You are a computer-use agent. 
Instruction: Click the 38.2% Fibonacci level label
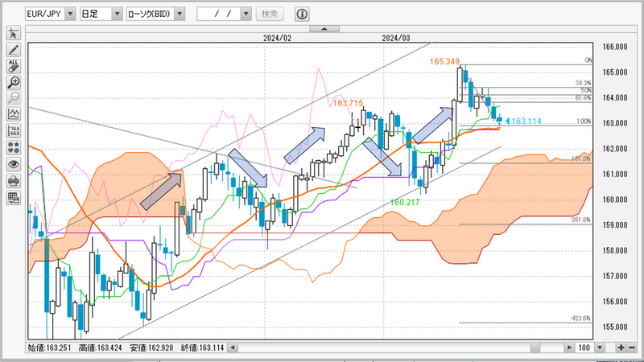(x=583, y=83)
